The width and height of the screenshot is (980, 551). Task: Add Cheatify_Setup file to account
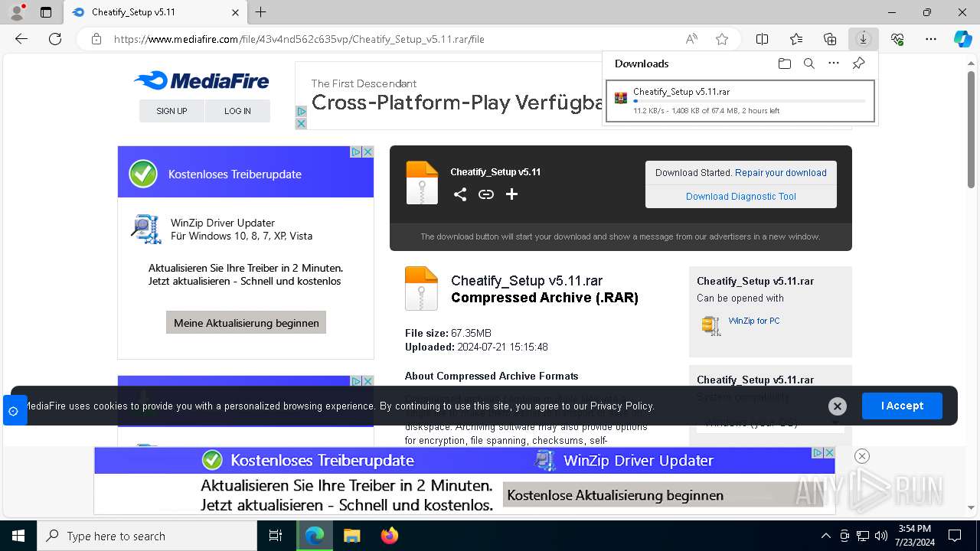pyautogui.click(x=512, y=194)
